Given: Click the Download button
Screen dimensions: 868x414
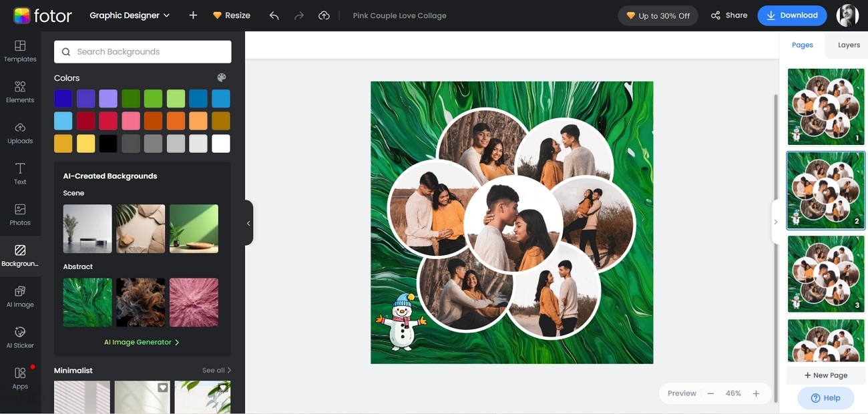Looking at the screenshot, I should coord(792,15).
